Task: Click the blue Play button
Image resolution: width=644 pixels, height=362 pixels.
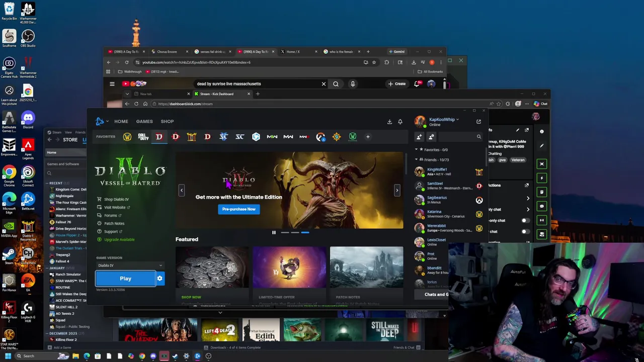Action: coord(125,279)
